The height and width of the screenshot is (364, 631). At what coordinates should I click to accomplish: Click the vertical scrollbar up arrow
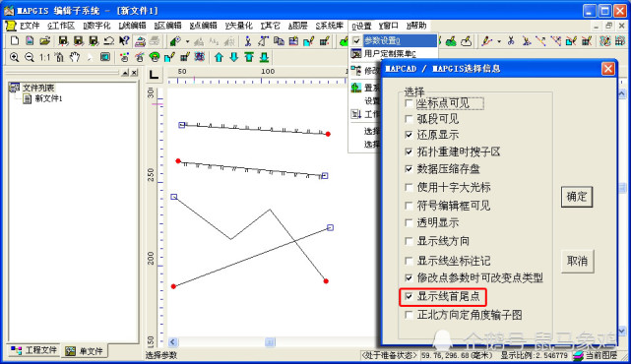(x=622, y=94)
